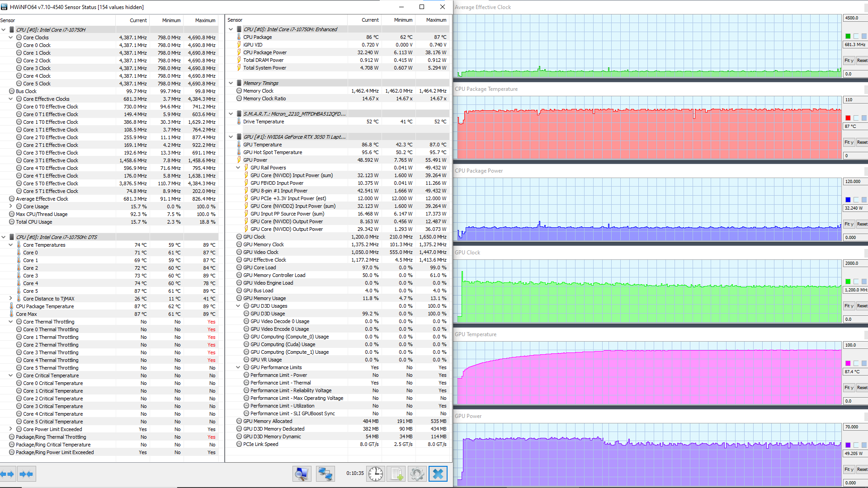Click red color swatch on CPU Package Temperature graph
The width and height of the screenshot is (868, 488).
click(x=848, y=118)
